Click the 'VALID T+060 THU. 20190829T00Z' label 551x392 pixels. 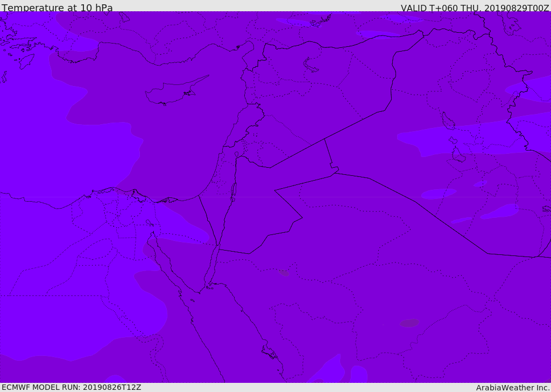pos(475,8)
